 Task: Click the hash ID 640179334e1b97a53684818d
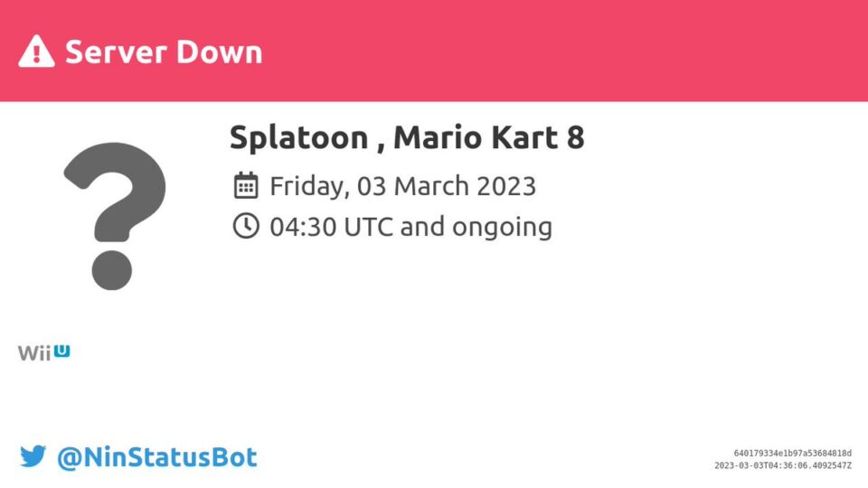point(793,453)
